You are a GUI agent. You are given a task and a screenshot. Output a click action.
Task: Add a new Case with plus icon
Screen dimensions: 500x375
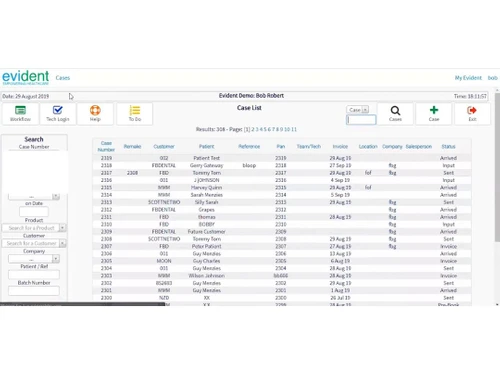pos(434,114)
